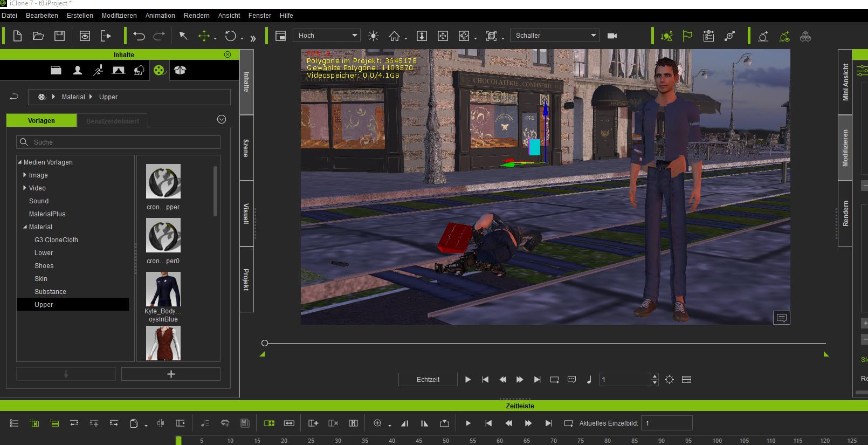
Task: Increase the frame number with up stepper
Action: pyautogui.click(x=655, y=376)
